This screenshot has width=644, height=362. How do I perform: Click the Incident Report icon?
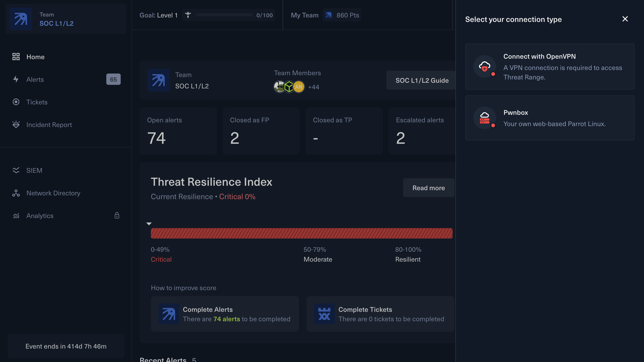click(16, 124)
